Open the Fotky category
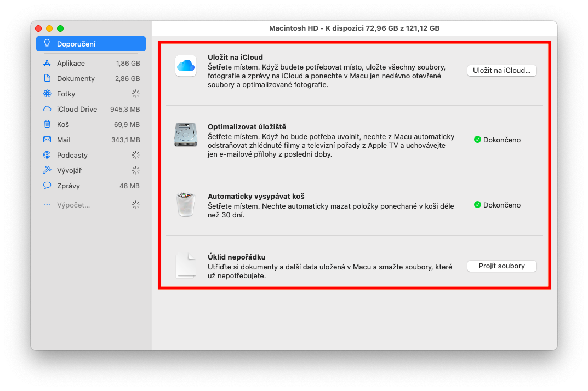The height and width of the screenshot is (391, 588). click(x=91, y=94)
